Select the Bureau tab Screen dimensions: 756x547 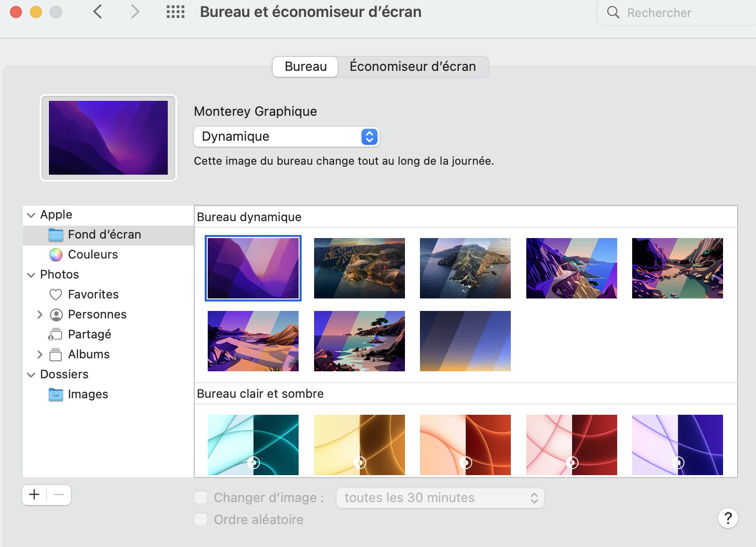click(306, 66)
